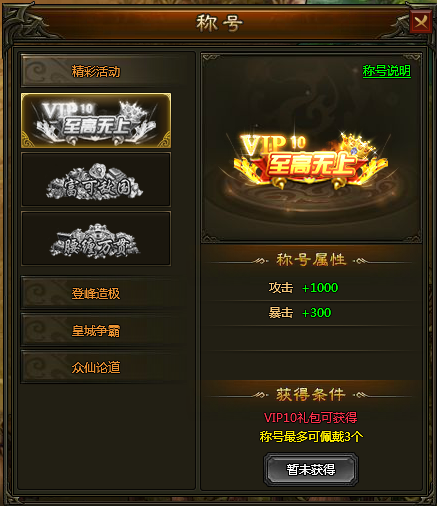Click the 暂未获得 button
The width and height of the screenshot is (437, 506).
tap(311, 469)
